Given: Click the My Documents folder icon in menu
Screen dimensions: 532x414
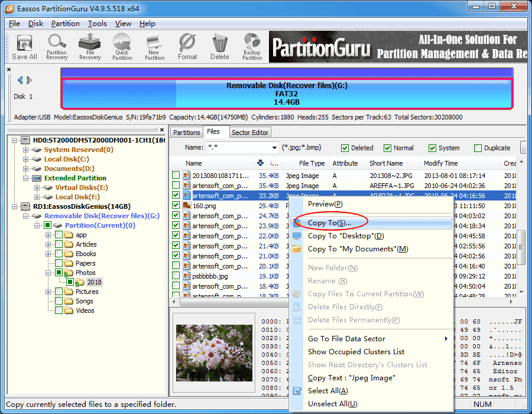Looking at the screenshot, I should (x=297, y=249).
